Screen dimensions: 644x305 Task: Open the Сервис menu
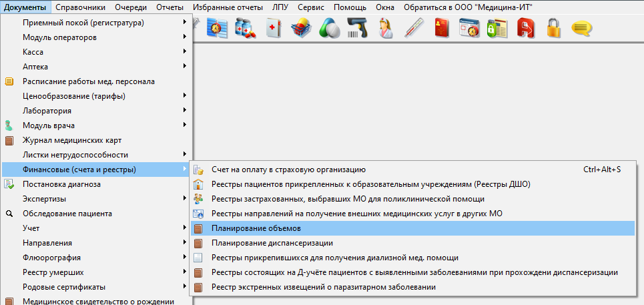[311, 7]
